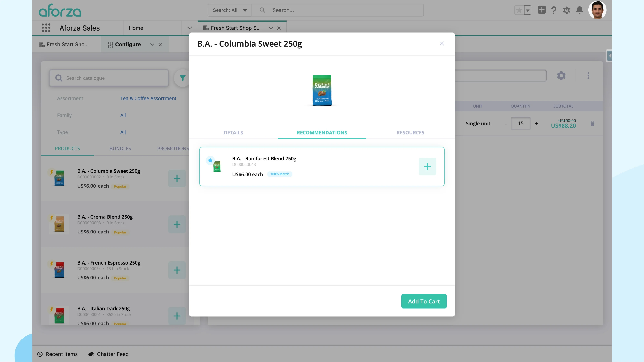Click the Favorites star icon
The width and height of the screenshot is (644, 362).
point(519,10)
